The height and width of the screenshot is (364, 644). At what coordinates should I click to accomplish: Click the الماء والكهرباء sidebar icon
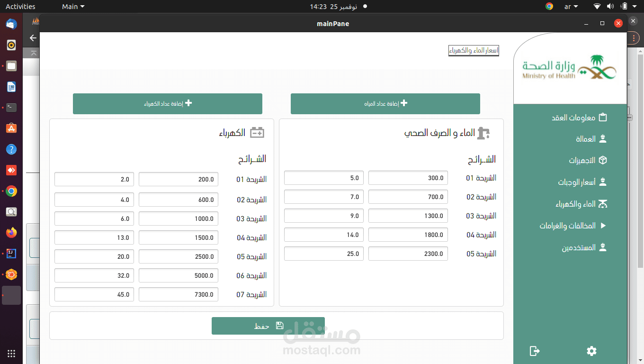point(603,204)
